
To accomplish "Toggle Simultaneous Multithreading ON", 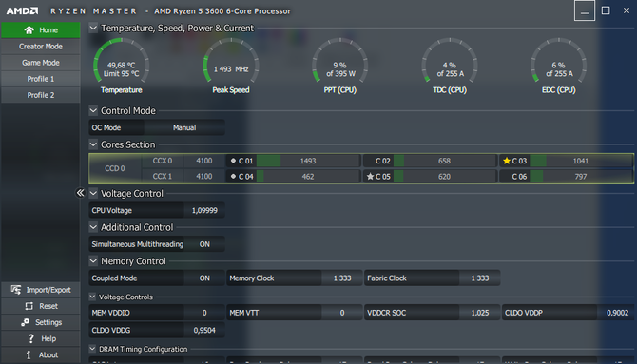I will [x=204, y=244].
